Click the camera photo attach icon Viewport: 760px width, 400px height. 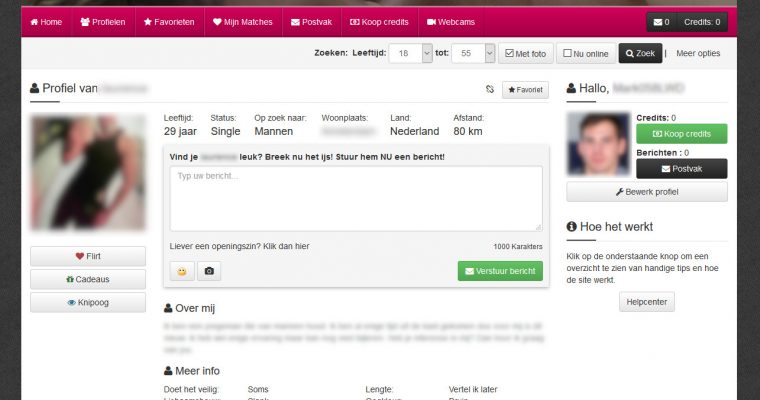click(208, 271)
